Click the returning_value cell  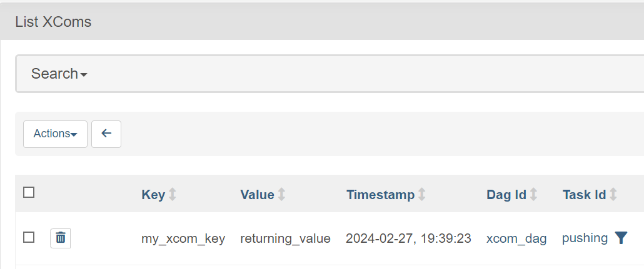[x=286, y=238]
